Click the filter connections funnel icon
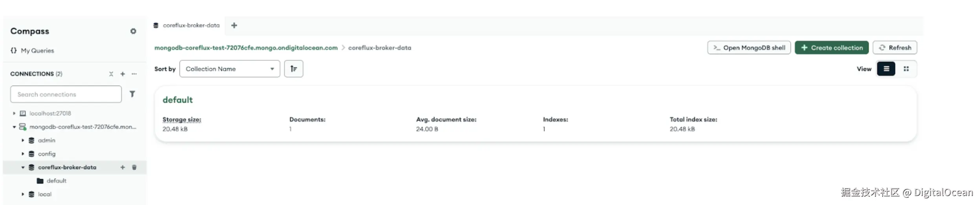This screenshot has width=980, height=205. (x=132, y=94)
